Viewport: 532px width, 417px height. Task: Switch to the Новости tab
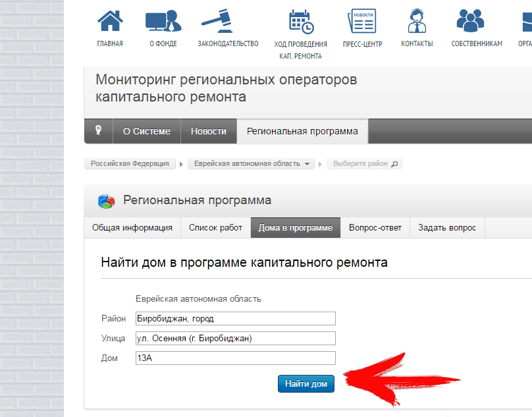[209, 131]
